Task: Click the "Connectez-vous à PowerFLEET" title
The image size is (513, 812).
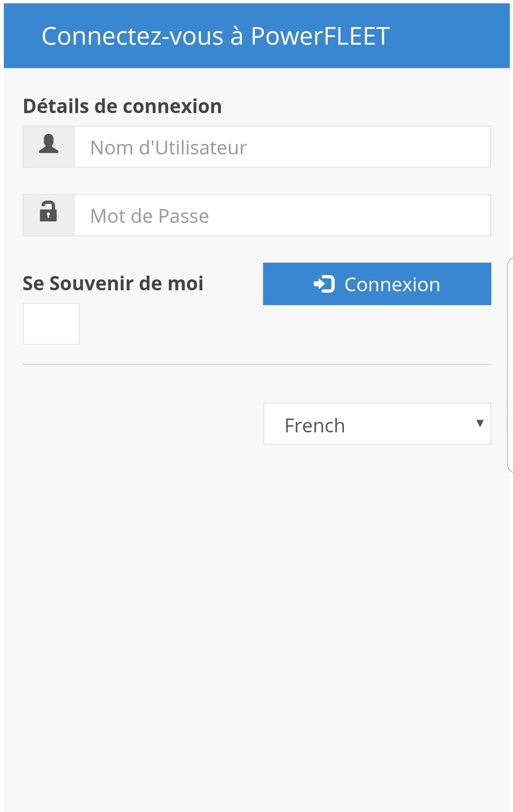Action: (x=216, y=36)
